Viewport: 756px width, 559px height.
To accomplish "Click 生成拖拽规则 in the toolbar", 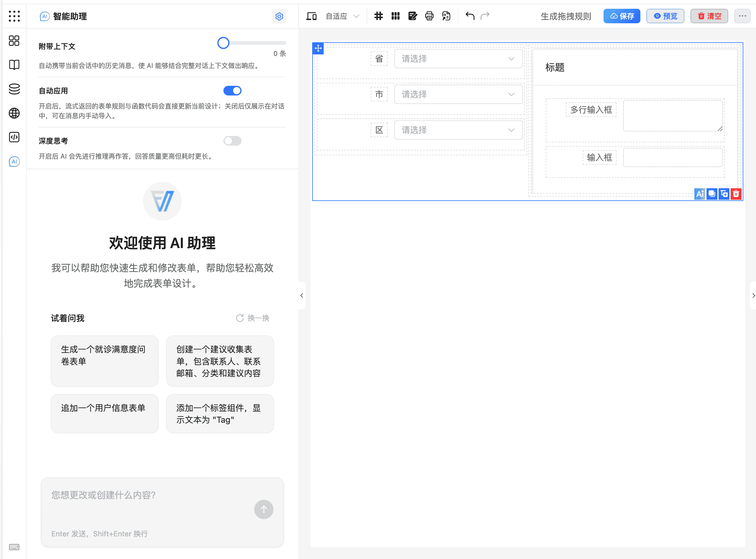I will pyautogui.click(x=566, y=16).
